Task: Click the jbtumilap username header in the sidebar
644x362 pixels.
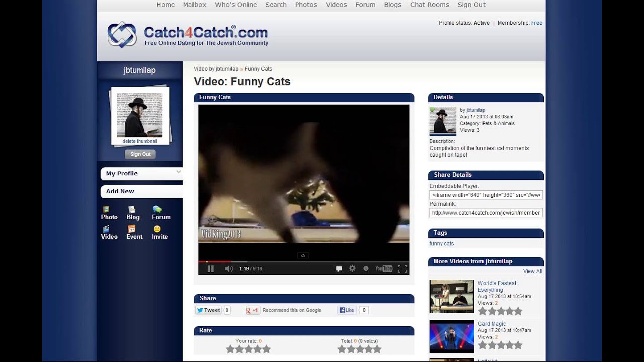Action: point(139,71)
